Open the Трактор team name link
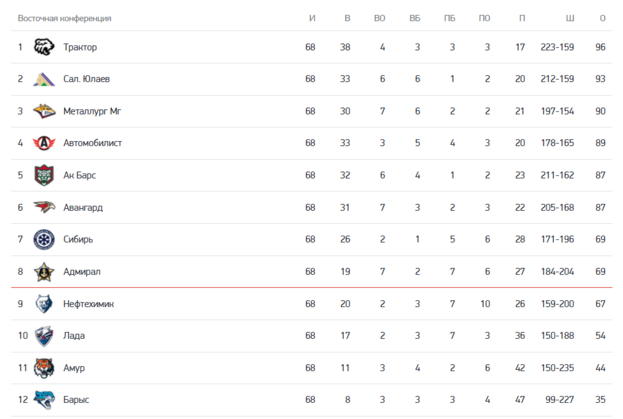Viewport: 623px width, 419px height. (x=80, y=47)
